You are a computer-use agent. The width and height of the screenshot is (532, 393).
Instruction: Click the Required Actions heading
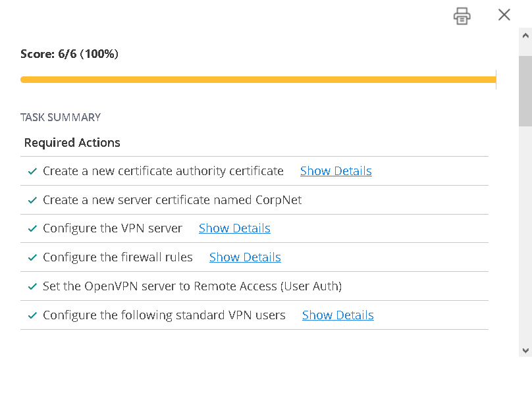click(72, 143)
